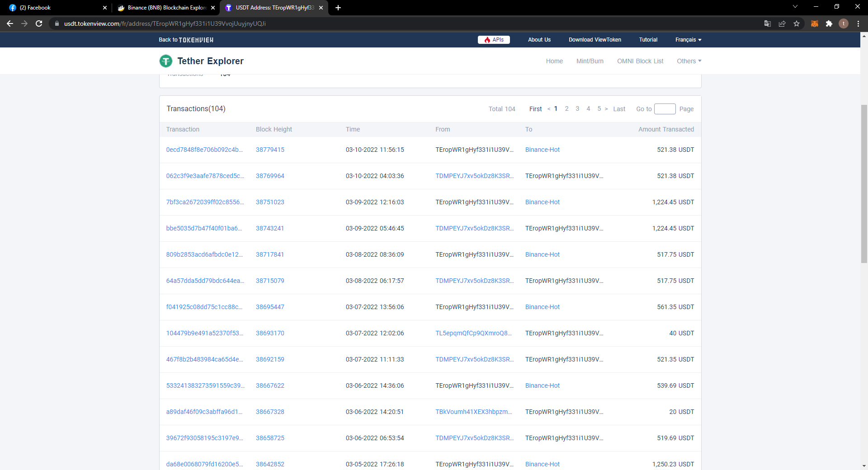This screenshot has height=470, width=868.
Task: Go to Home in explorer nav
Action: point(554,61)
